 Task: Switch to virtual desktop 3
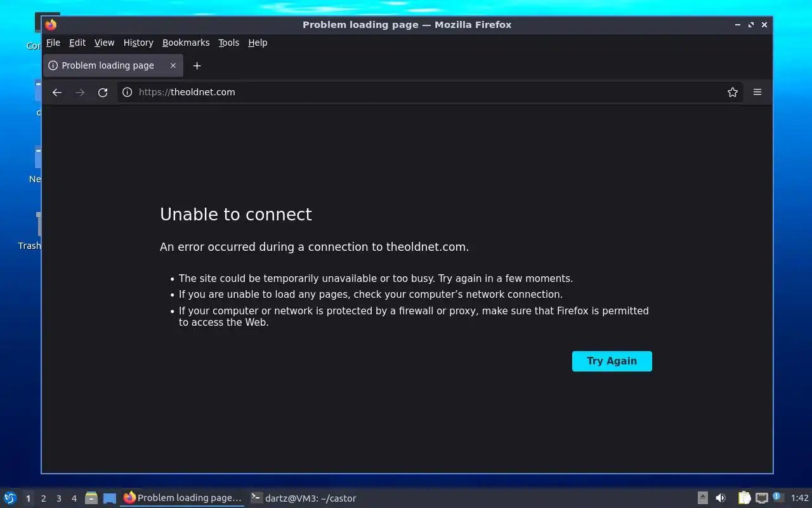coord(58,498)
